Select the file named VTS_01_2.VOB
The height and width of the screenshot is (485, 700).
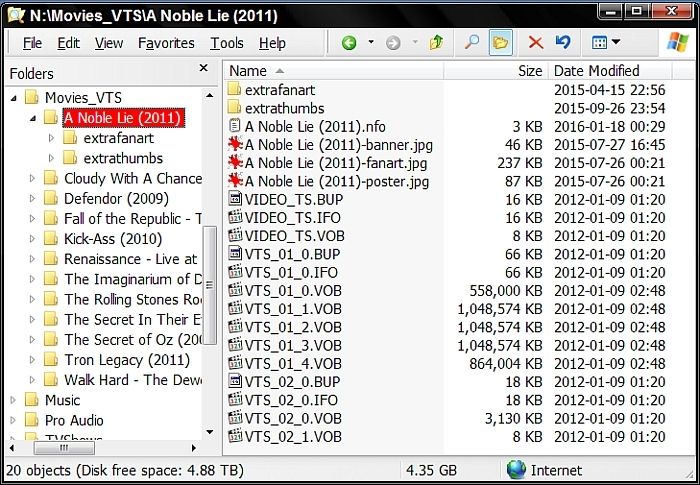[x=293, y=327]
